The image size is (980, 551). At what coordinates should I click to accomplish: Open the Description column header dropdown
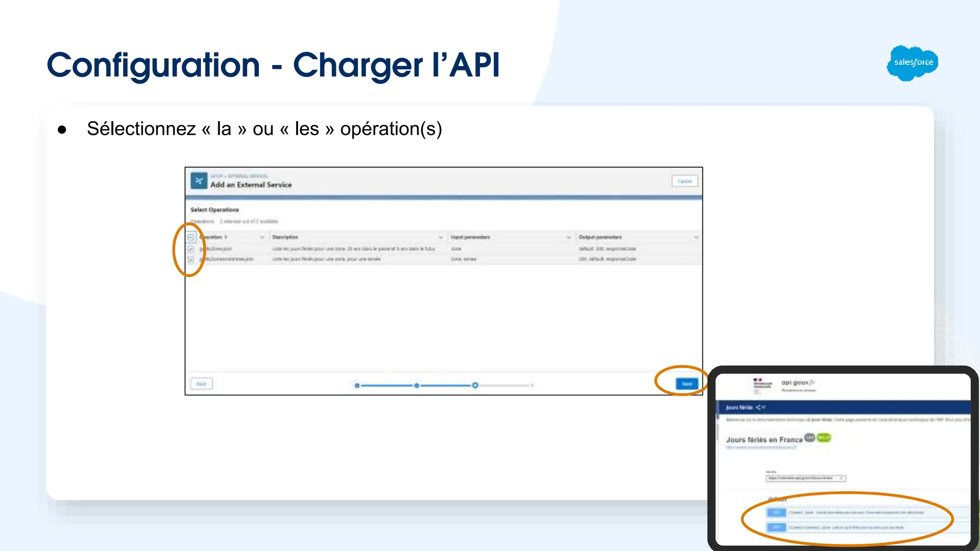(x=441, y=237)
